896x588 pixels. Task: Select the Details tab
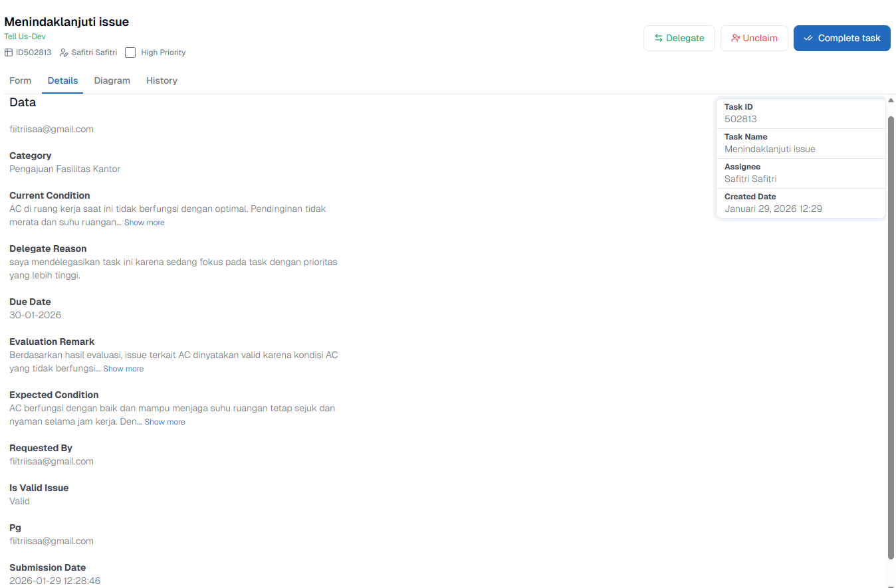[x=62, y=80]
